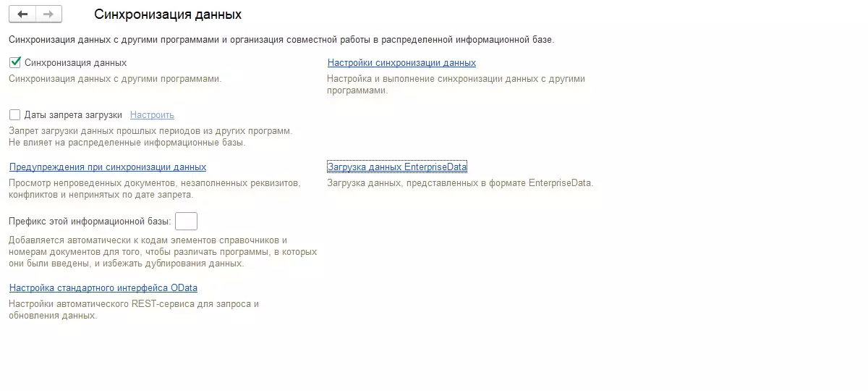Open Предупреждения при синхронизации данных
This screenshot has height=391, width=868.
108,167
